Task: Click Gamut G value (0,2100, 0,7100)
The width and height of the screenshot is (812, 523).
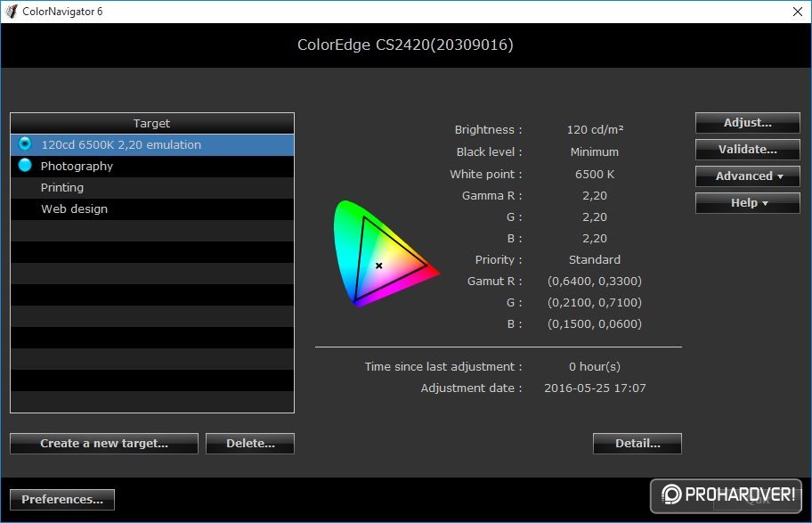Action: (x=595, y=302)
